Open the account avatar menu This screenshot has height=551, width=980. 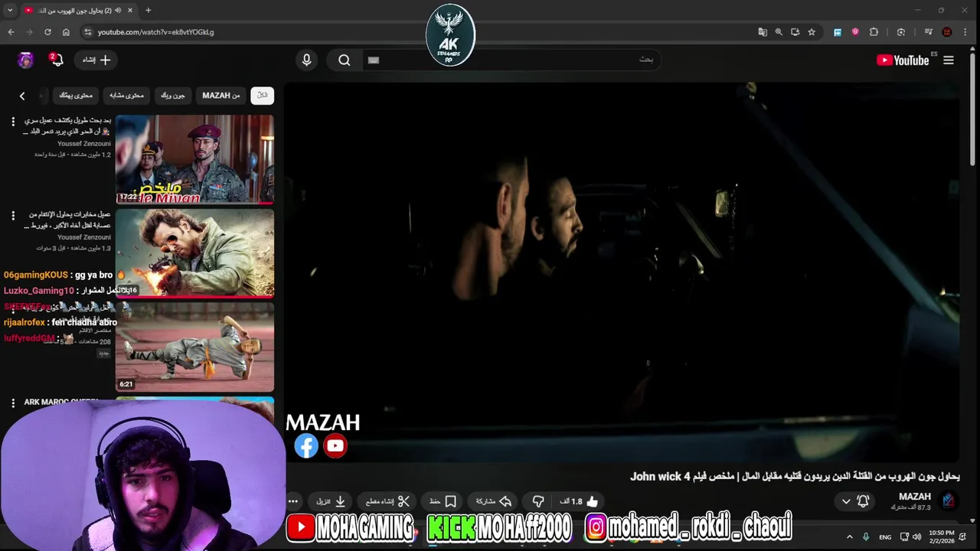[x=26, y=60]
